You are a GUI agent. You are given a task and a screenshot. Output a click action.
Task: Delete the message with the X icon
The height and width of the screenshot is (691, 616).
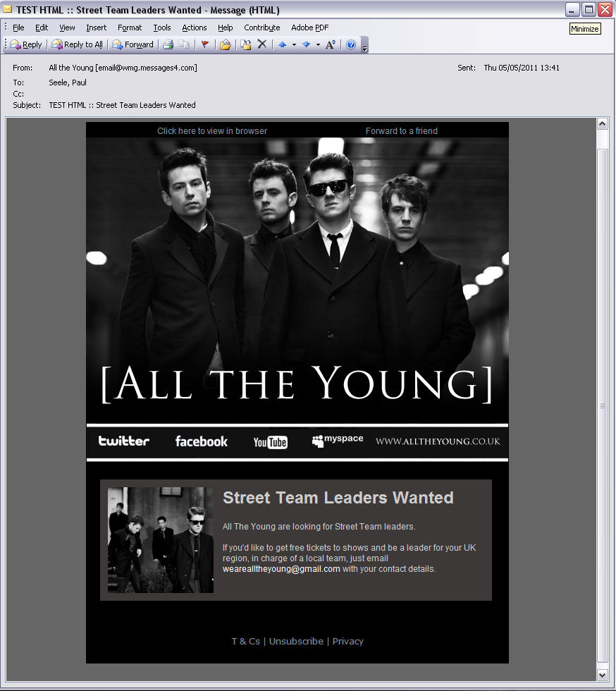coord(262,44)
